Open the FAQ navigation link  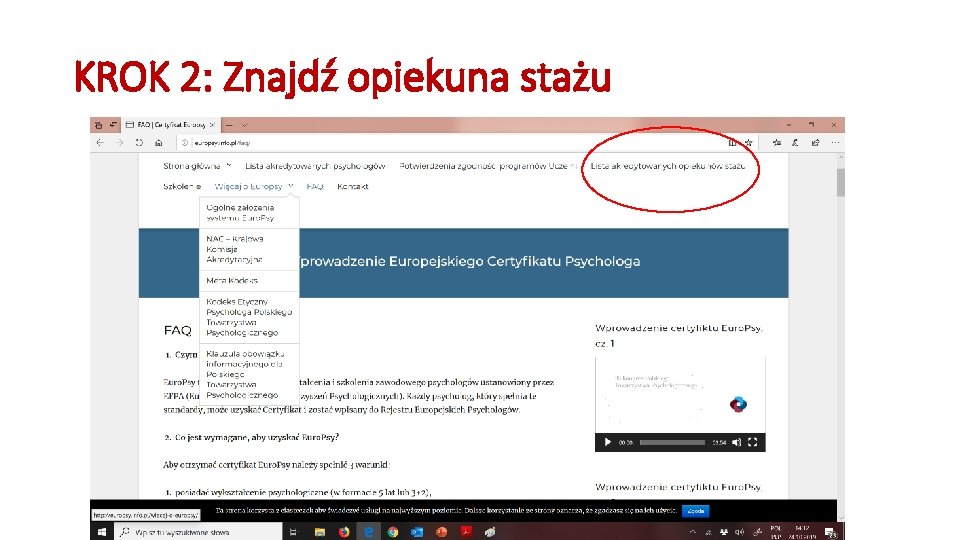[x=315, y=187]
